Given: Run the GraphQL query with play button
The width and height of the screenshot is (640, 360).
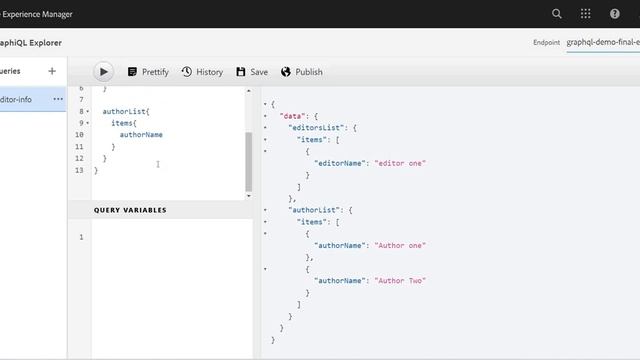Looking at the screenshot, I should pos(103,72).
